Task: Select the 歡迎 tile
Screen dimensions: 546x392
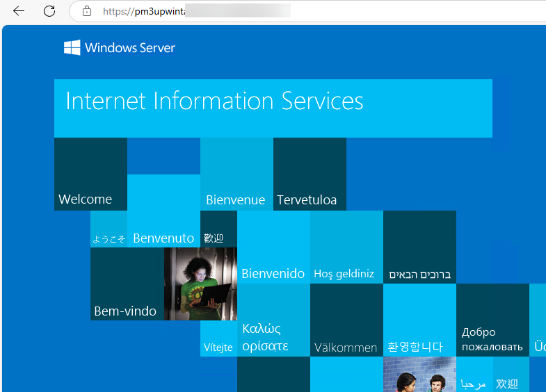Action: pos(218,229)
